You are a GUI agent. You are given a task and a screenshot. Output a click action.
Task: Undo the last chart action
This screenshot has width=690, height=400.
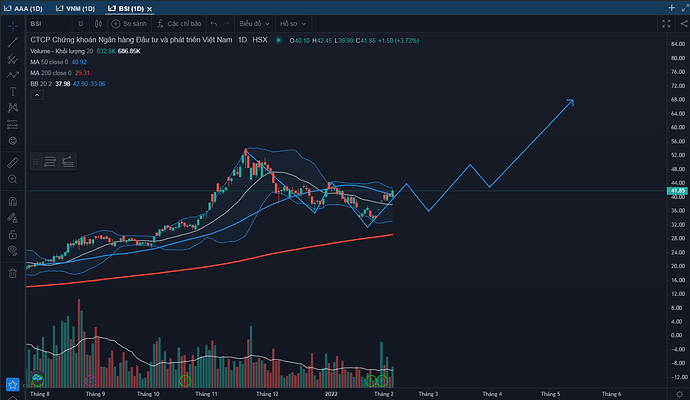(x=214, y=24)
